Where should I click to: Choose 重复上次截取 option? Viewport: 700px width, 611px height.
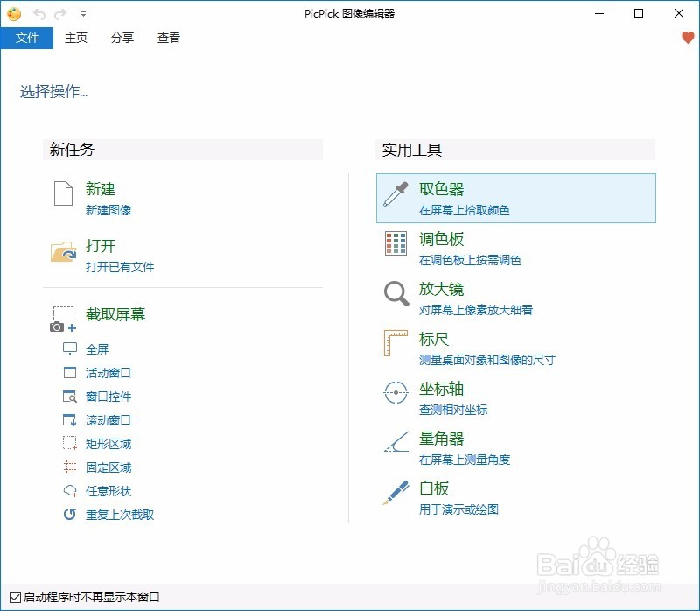(x=120, y=515)
